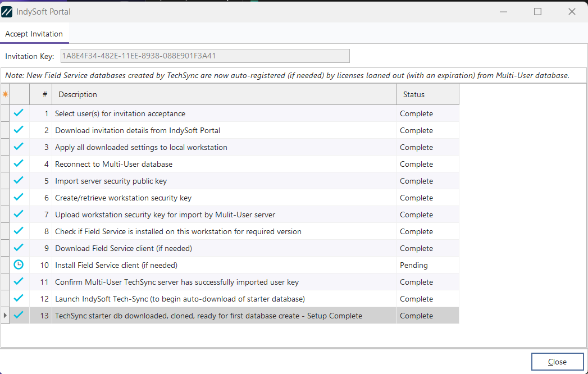Click the checkmark icon for step 1
588x374 pixels.
pyautogui.click(x=19, y=113)
